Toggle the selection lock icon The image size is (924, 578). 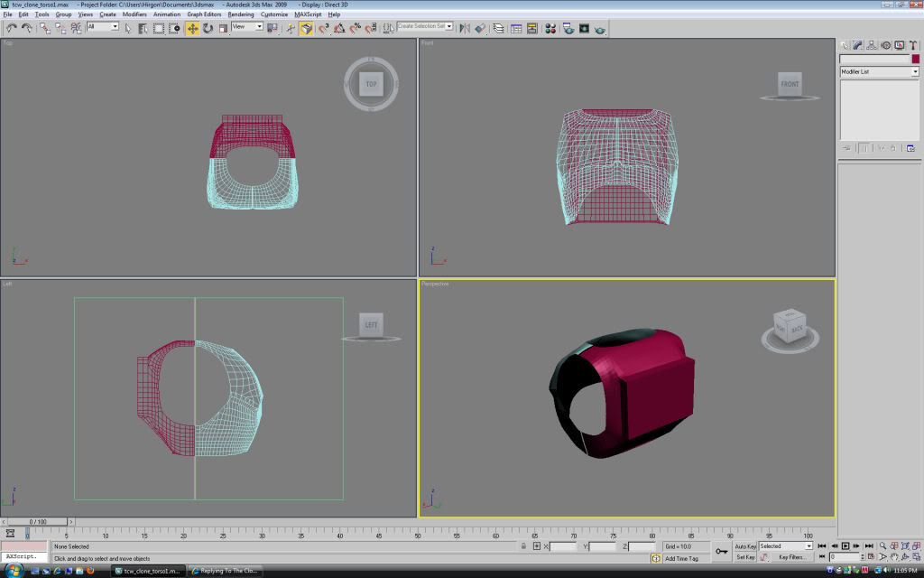click(523, 546)
